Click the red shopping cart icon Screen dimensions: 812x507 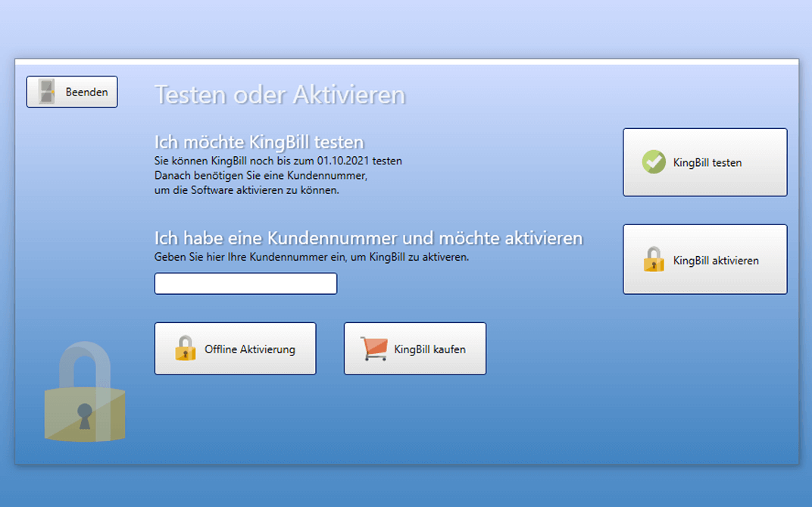tap(374, 349)
